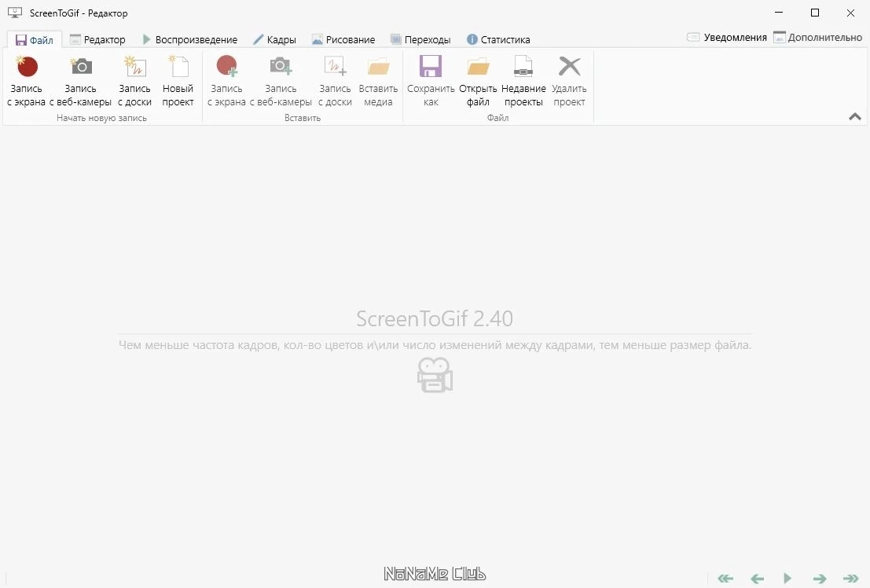The width and height of the screenshot is (870, 588).
Task: Create a new project (Новый проект)
Action: click(178, 80)
